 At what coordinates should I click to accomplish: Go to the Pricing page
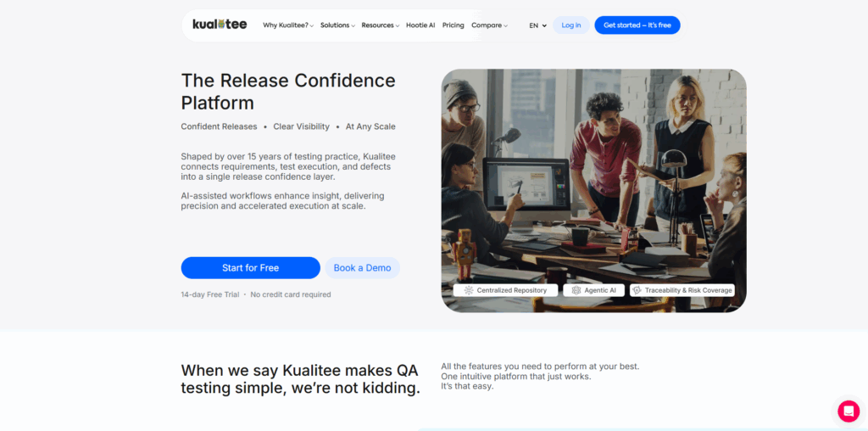pyautogui.click(x=453, y=25)
